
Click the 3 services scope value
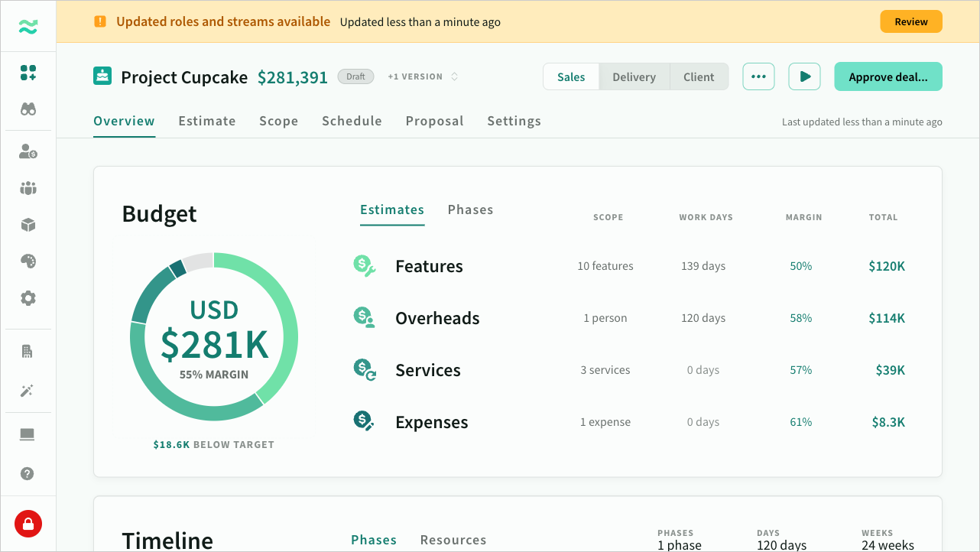pyautogui.click(x=605, y=370)
